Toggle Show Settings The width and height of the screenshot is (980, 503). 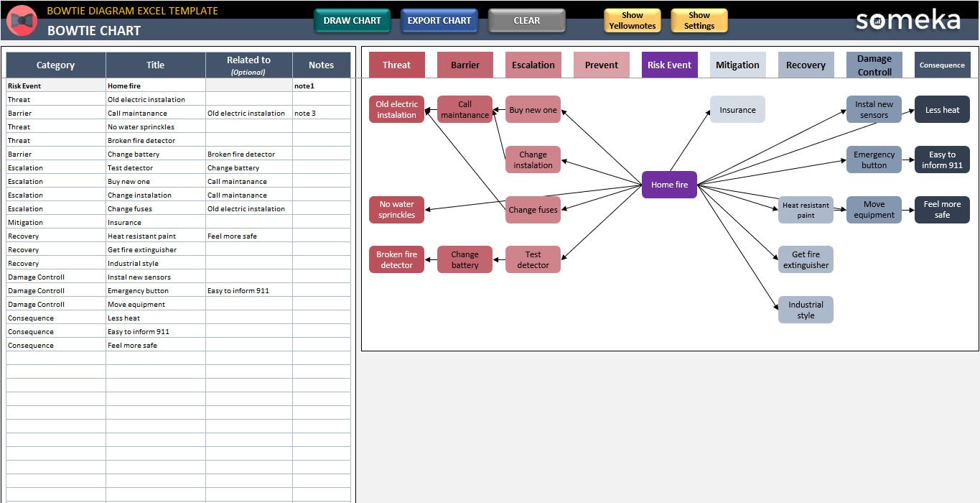point(699,21)
